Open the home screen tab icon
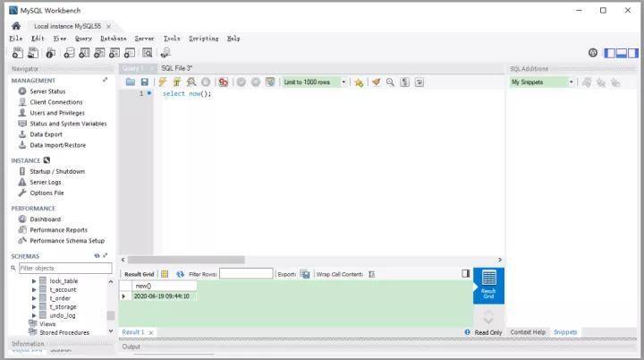Screen dimensions: 644x360 [x=16, y=26]
